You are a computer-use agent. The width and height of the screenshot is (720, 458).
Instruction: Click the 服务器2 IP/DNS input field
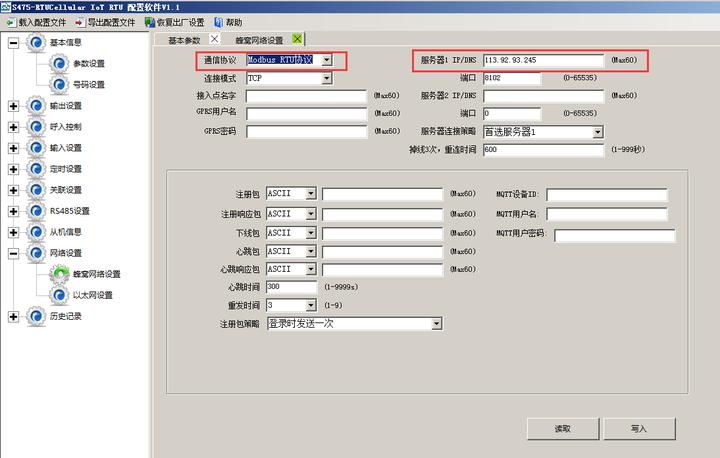[544, 96]
